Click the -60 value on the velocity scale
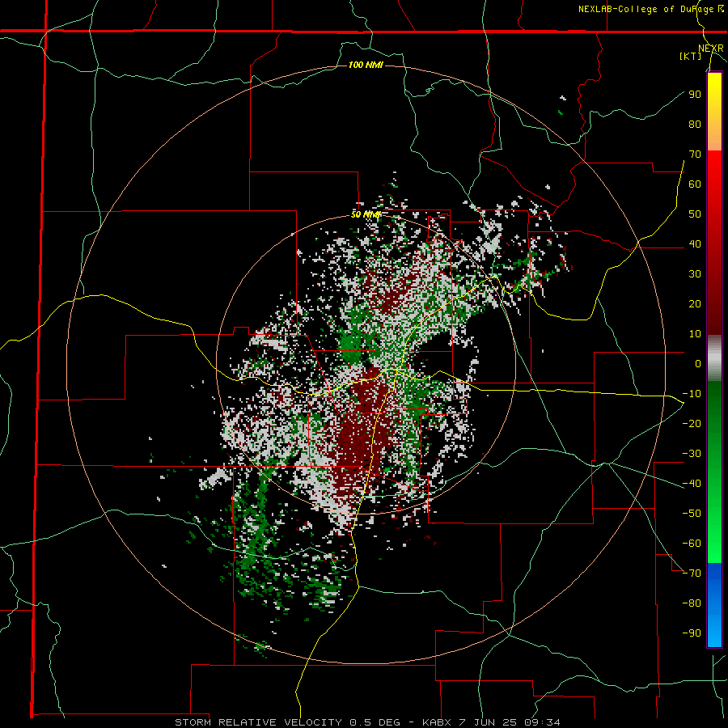 tap(692, 544)
